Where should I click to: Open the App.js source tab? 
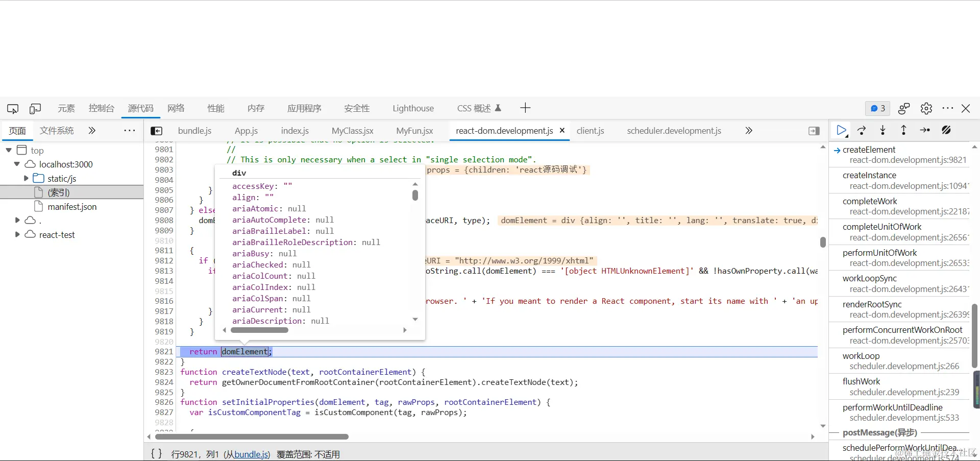tap(246, 131)
